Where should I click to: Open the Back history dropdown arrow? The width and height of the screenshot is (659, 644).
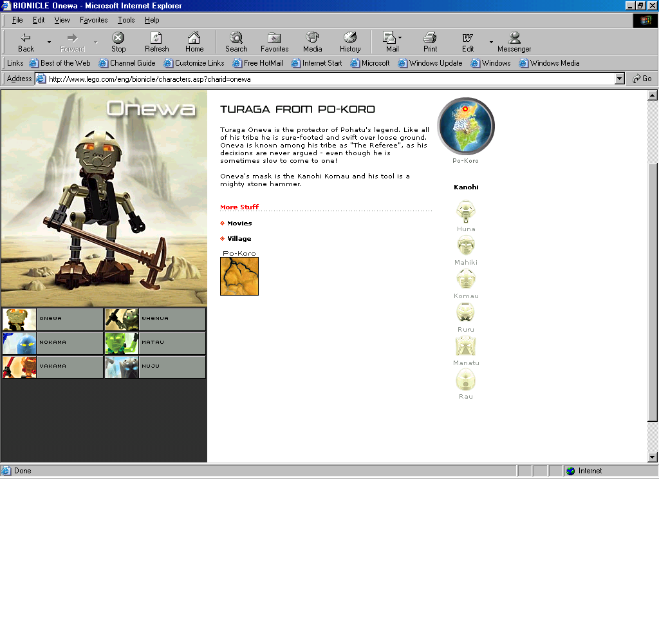coord(49,42)
